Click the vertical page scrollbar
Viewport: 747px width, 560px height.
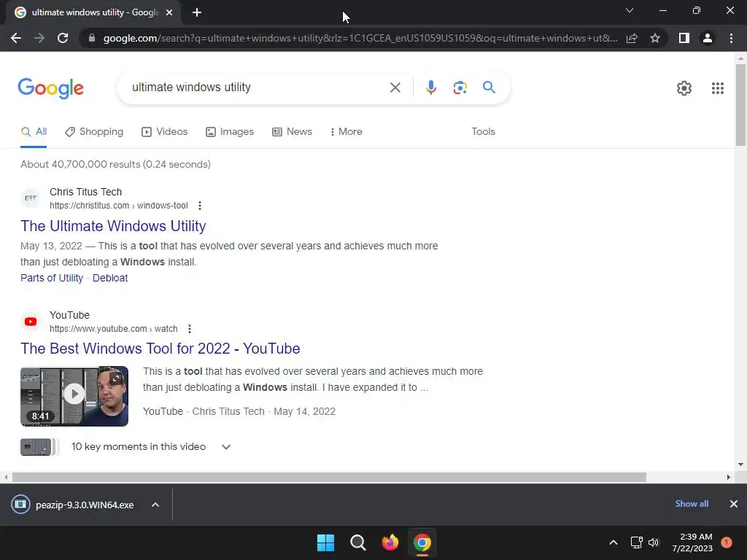tap(740, 105)
